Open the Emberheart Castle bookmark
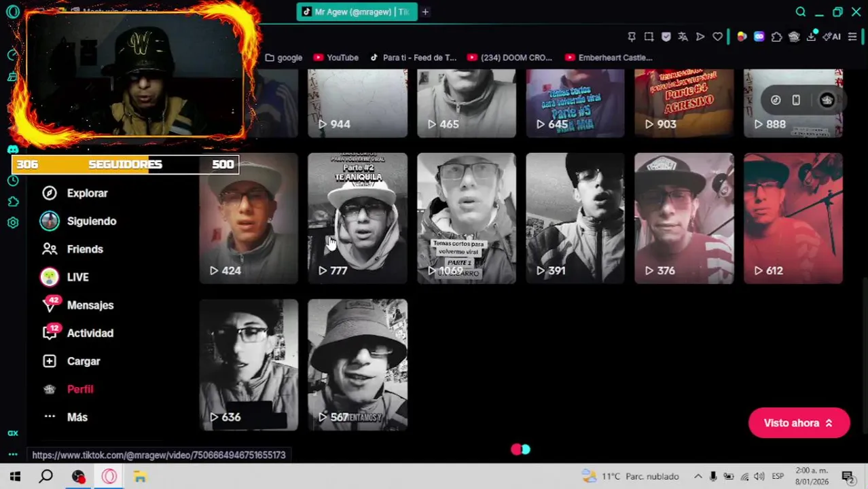This screenshot has width=868, height=489. [x=609, y=58]
